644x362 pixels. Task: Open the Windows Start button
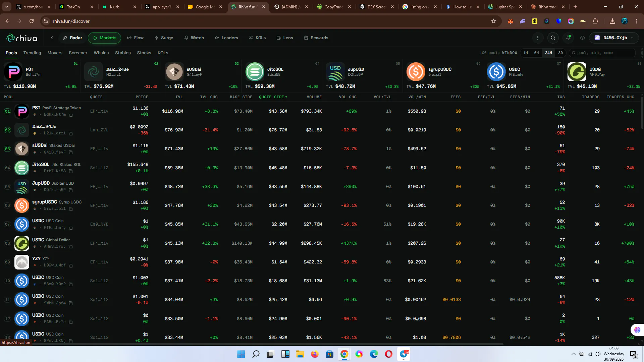[x=241, y=354]
